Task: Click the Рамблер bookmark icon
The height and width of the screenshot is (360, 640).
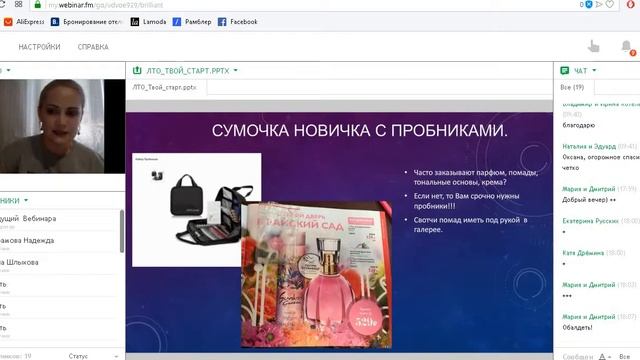Action: coord(177,22)
